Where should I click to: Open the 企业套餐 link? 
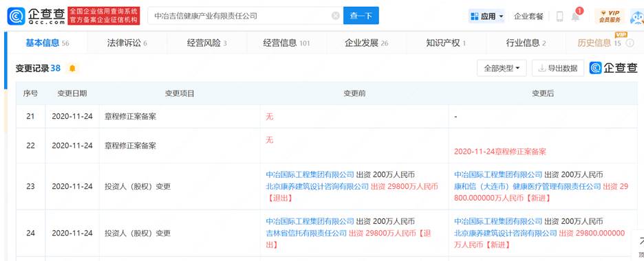click(x=528, y=16)
